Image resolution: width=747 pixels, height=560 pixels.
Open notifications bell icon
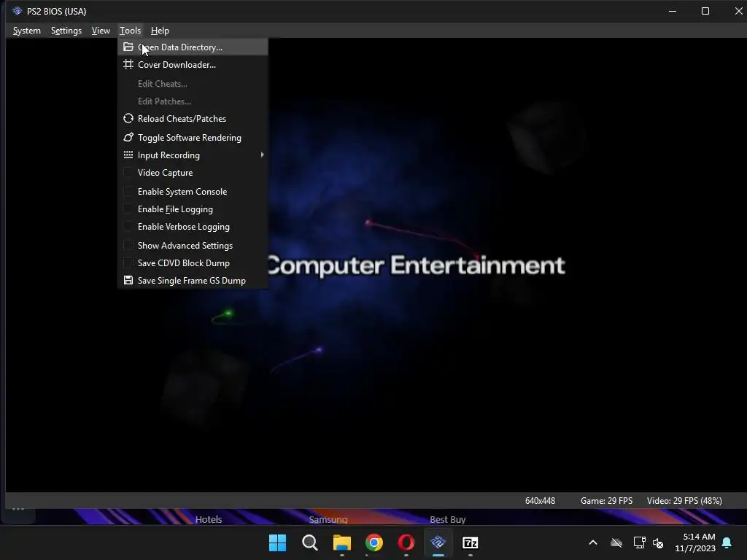(x=727, y=542)
